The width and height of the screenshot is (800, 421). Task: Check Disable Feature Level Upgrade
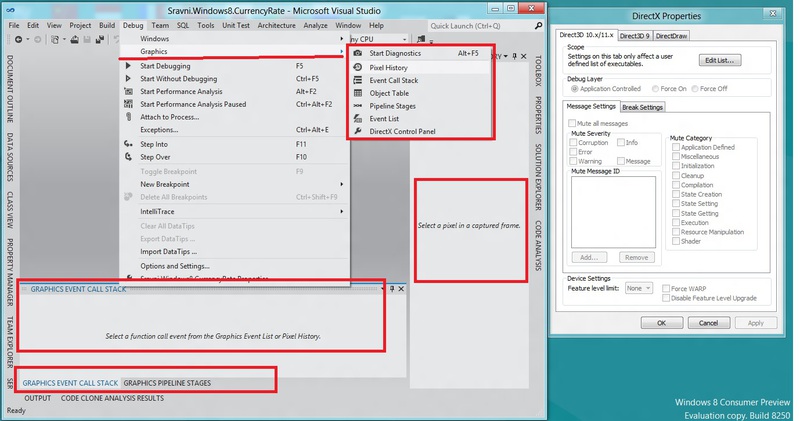pos(666,298)
